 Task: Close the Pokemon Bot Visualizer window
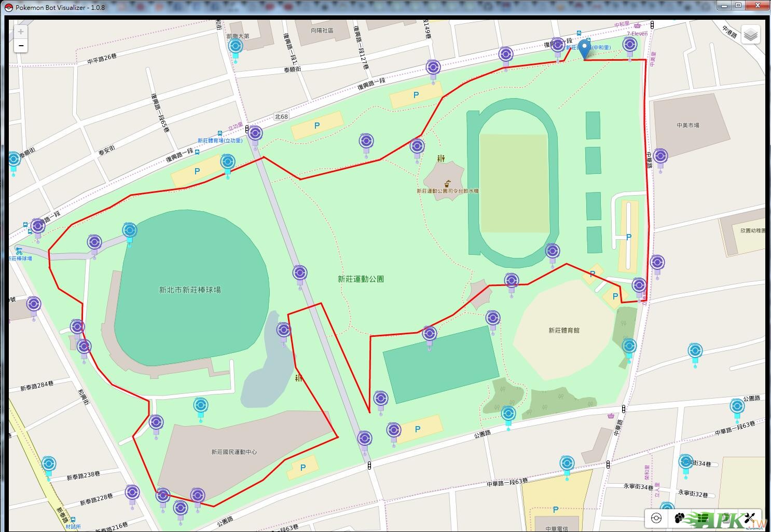tap(758, 5)
